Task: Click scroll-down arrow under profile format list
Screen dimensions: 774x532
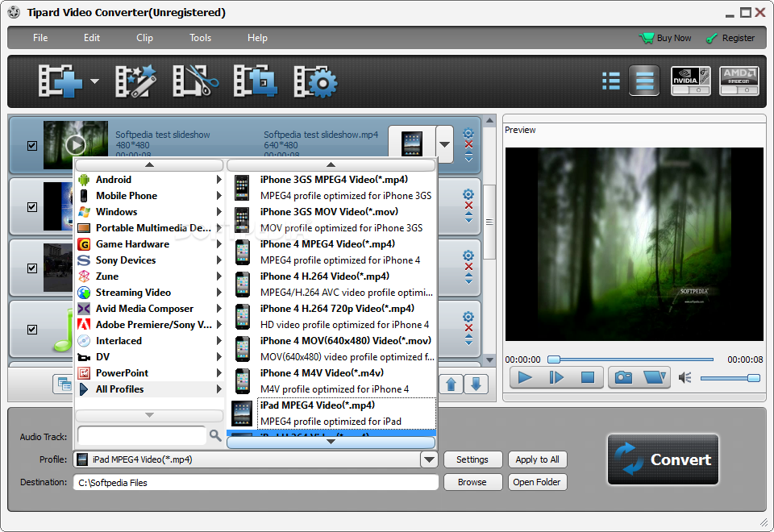Action: point(331,442)
